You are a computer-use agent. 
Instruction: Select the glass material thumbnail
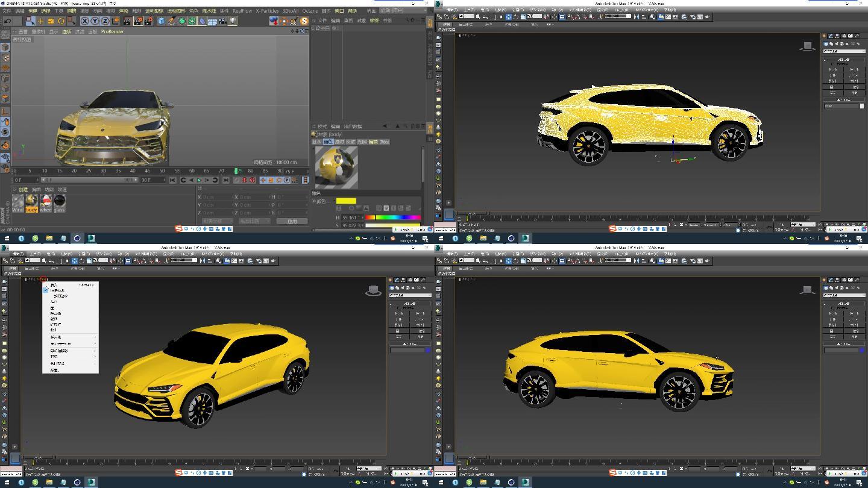(60, 203)
